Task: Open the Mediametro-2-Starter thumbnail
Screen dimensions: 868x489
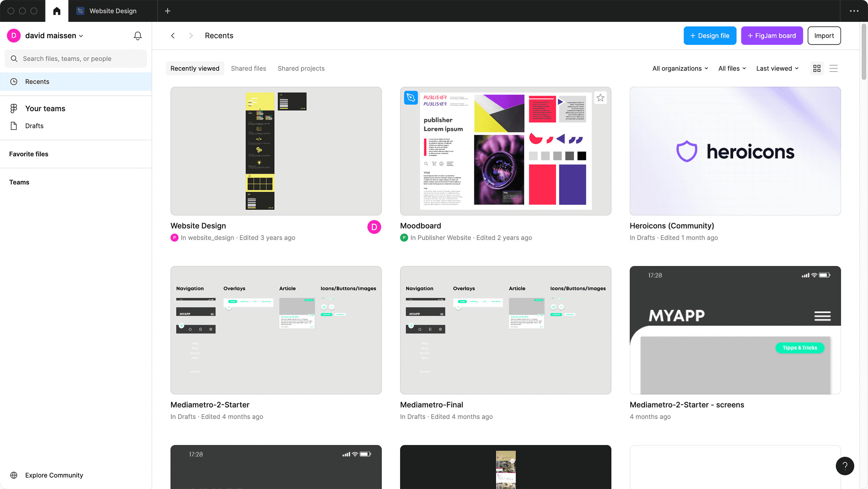Action: click(276, 330)
